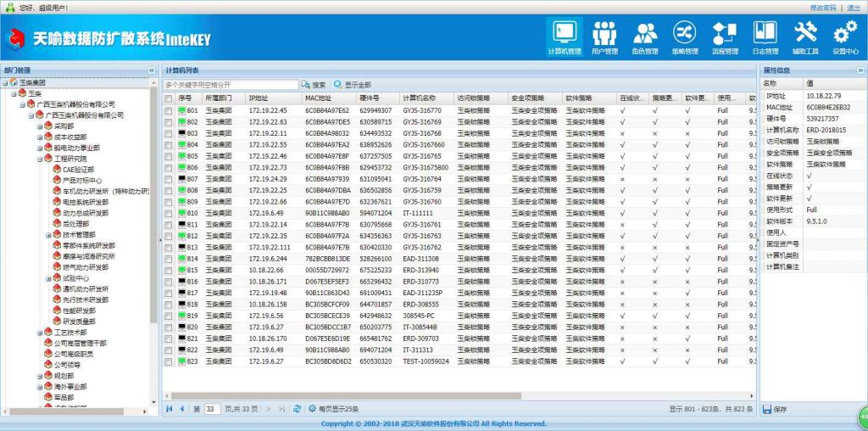Expand the 采购部 tree node
The height and width of the screenshot is (431, 868).
click(40, 126)
